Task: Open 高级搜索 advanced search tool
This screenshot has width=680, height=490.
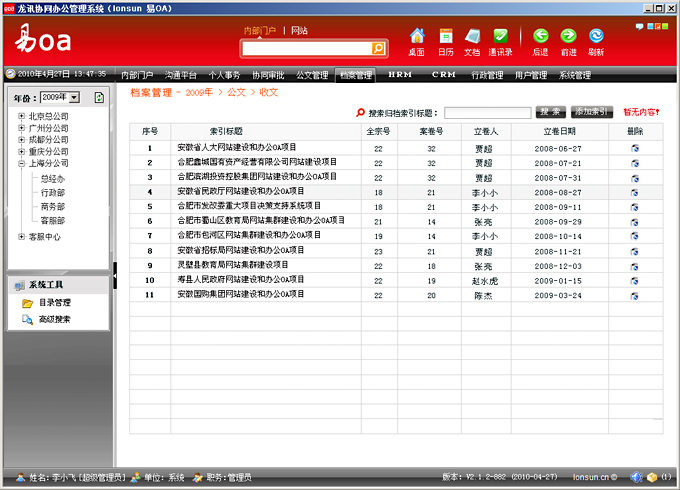Action: coord(46,320)
